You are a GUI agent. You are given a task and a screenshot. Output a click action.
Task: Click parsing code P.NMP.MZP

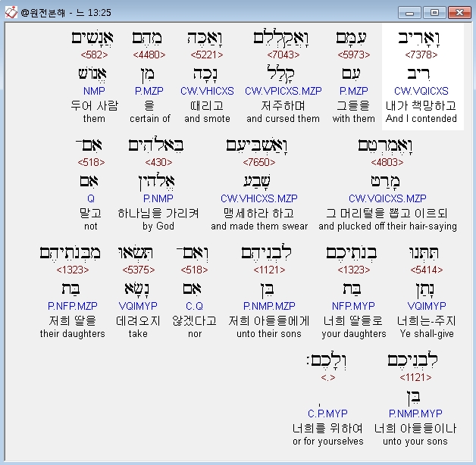point(269,306)
